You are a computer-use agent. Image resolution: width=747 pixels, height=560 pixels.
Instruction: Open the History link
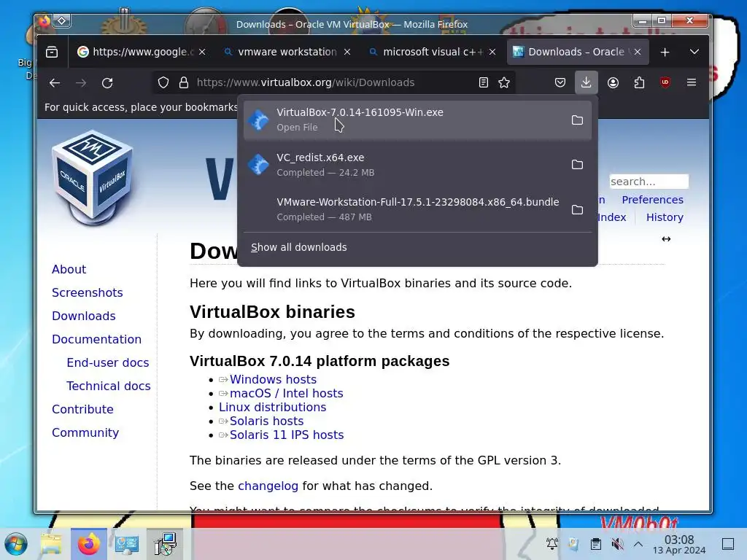coord(665,217)
